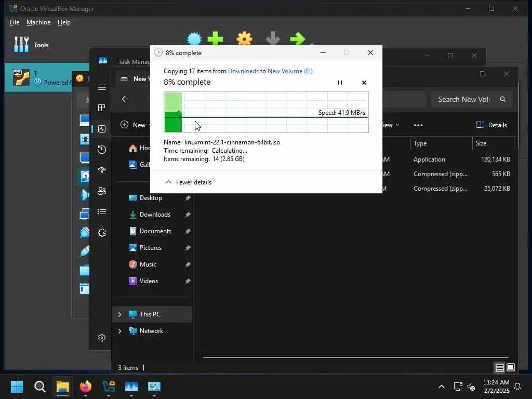Open Task Manager Services puzzle icon

[x=102, y=233]
